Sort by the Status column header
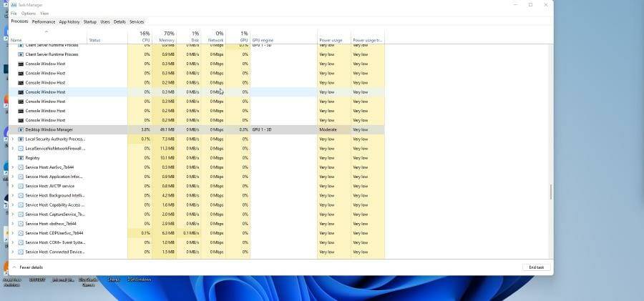 pos(107,36)
